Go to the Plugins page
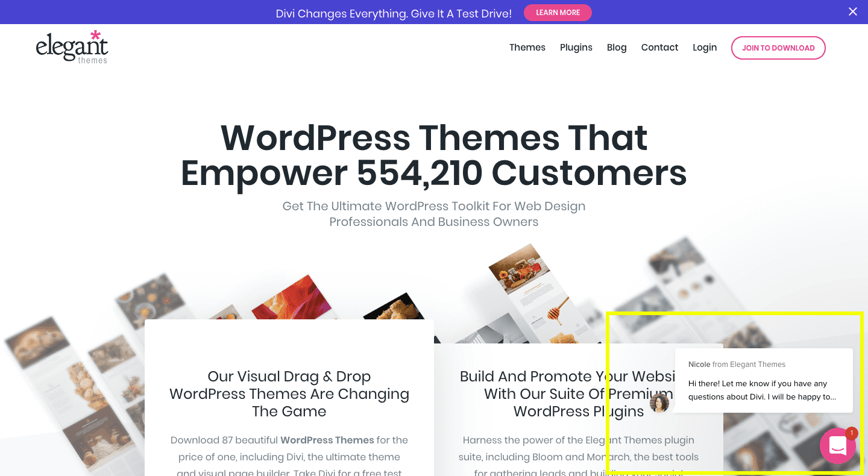The image size is (868, 476). tap(576, 48)
